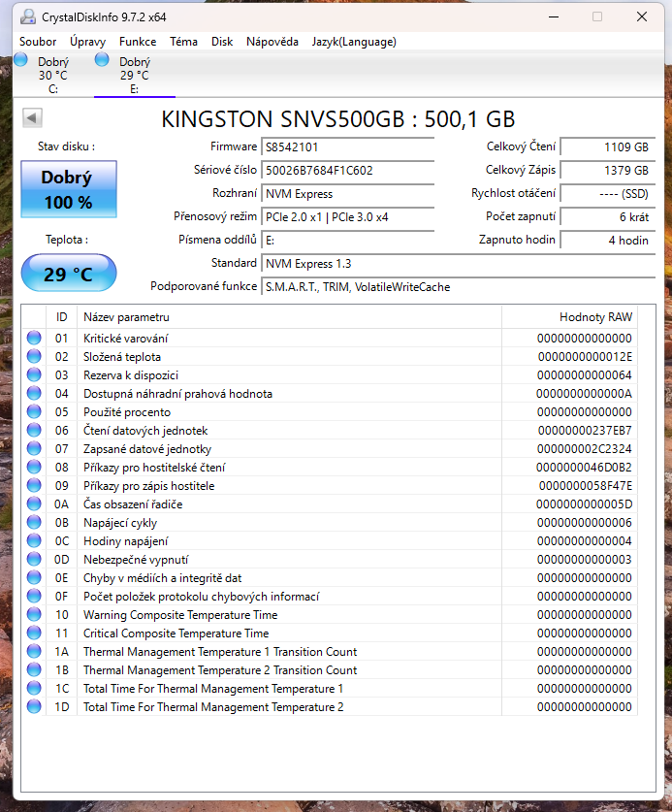Open the Disk menu
This screenshot has width=672, height=812.
[222, 42]
